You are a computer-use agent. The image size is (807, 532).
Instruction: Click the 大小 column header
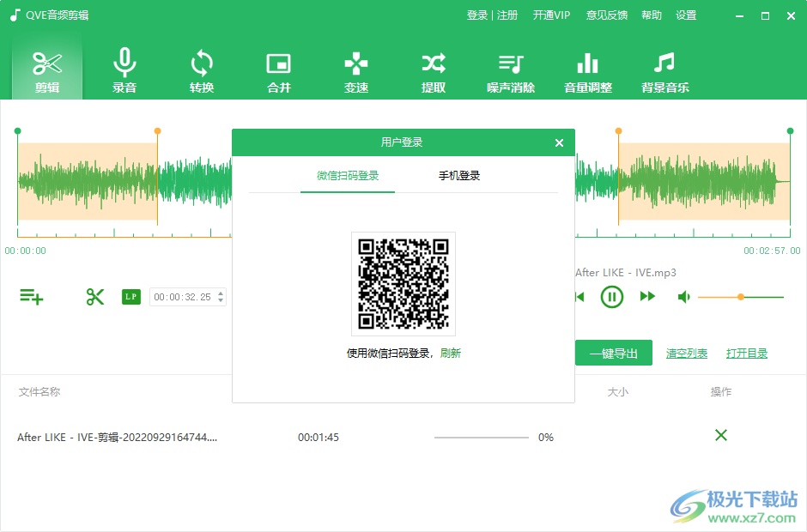pos(617,392)
